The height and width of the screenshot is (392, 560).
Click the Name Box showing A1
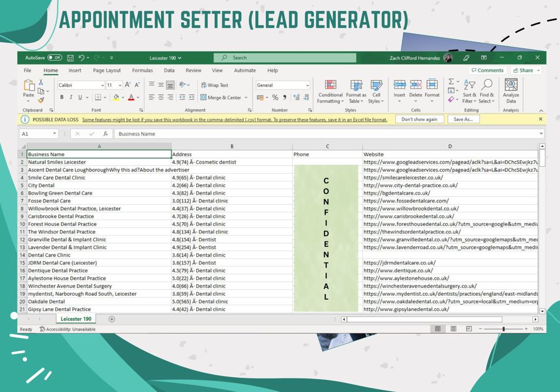pyautogui.click(x=38, y=134)
